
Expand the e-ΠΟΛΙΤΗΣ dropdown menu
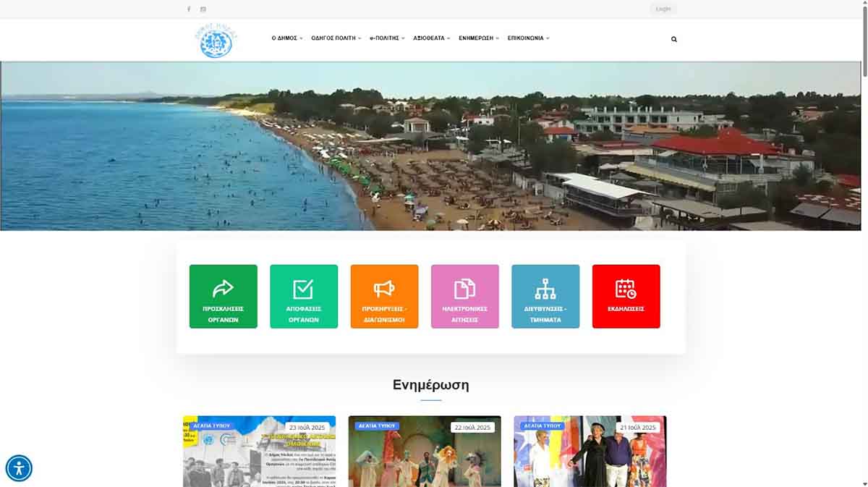click(387, 38)
